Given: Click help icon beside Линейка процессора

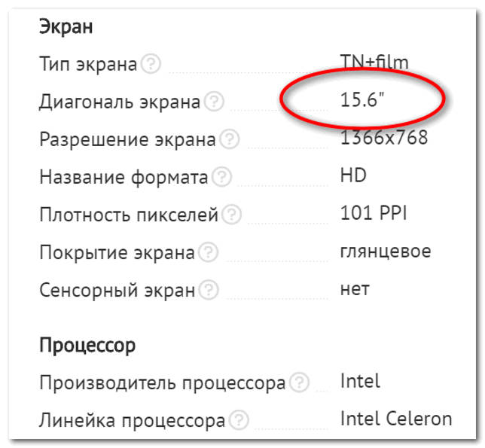Looking at the screenshot, I should click(x=239, y=420).
